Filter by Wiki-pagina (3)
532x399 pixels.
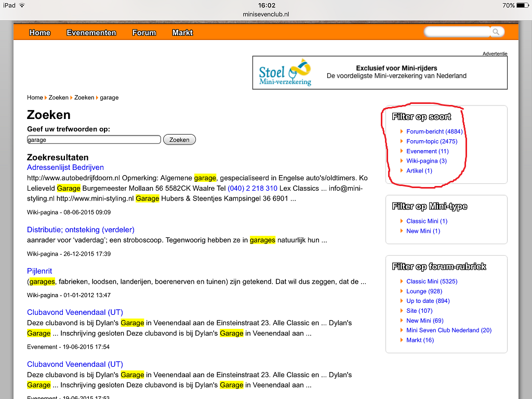426,161
